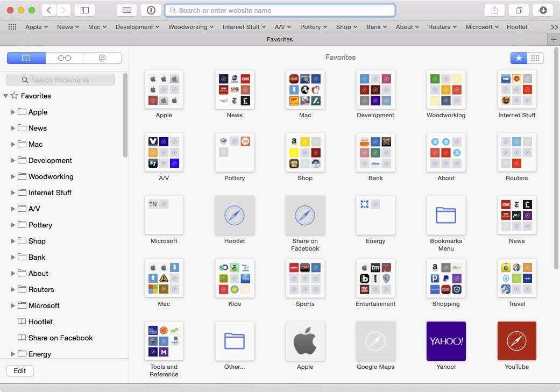This screenshot has height=392, width=560.
Task: Add a new tab with the plus button
Action: (554, 39)
